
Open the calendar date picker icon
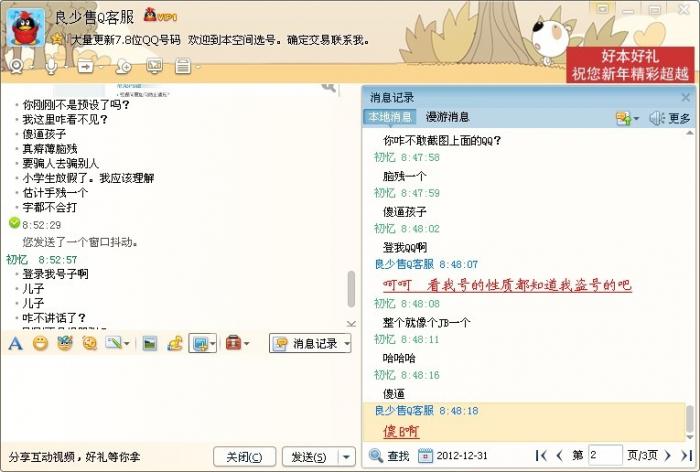pyautogui.click(x=425, y=455)
